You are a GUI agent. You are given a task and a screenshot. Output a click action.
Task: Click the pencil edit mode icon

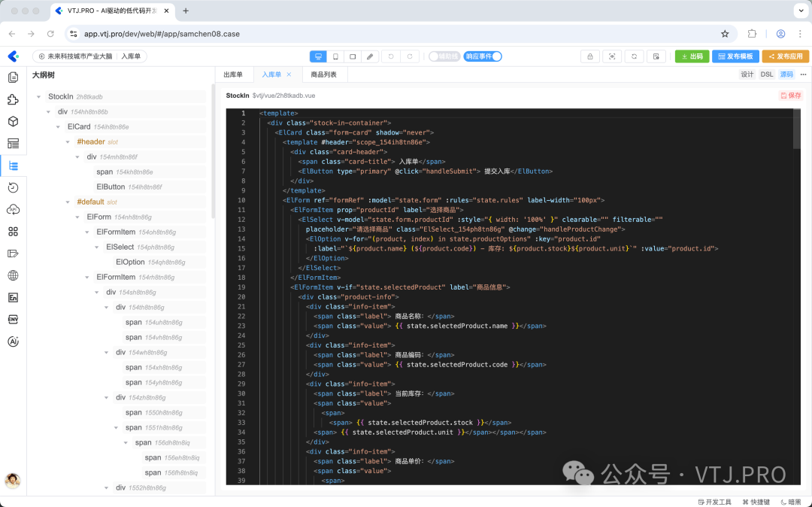(370, 56)
